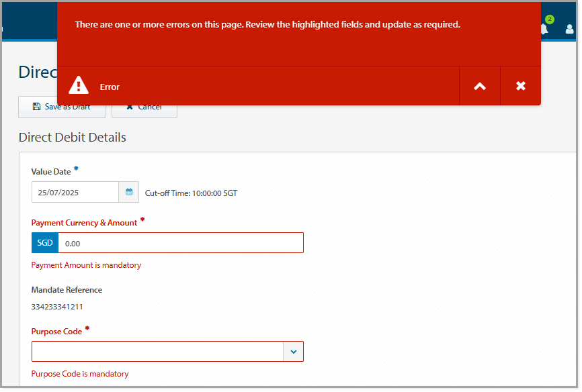Open the Value Date calendar picker

pyautogui.click(x=129, y=192)
